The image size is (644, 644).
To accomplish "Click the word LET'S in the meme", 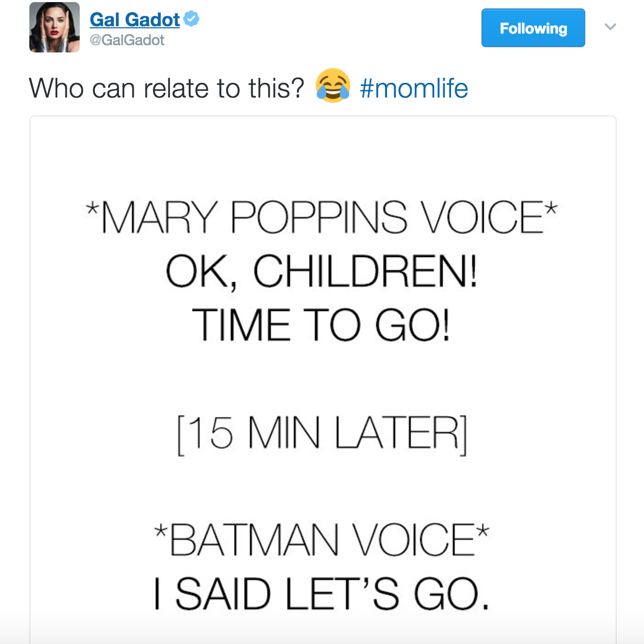I will 342,594.
